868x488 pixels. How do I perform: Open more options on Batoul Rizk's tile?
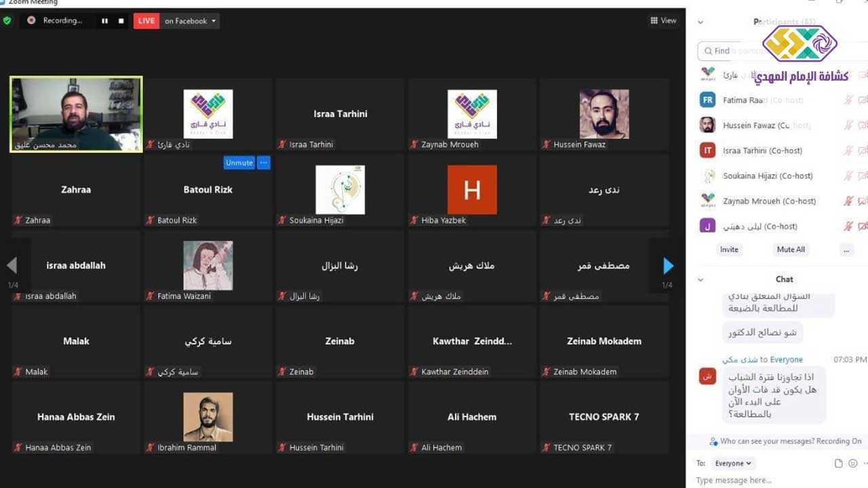pos(264,163)
